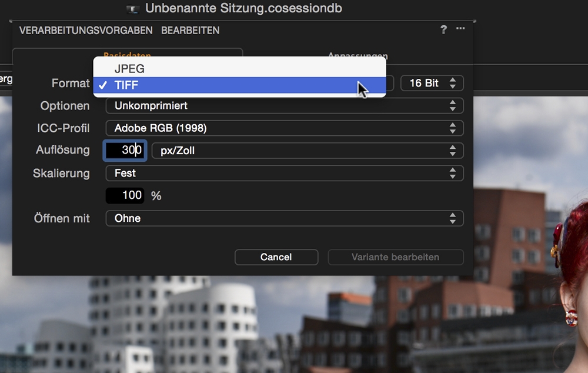Screen dimensions: 588x373
Task: Switch to the Basisdaten tab
Action: 127,55
